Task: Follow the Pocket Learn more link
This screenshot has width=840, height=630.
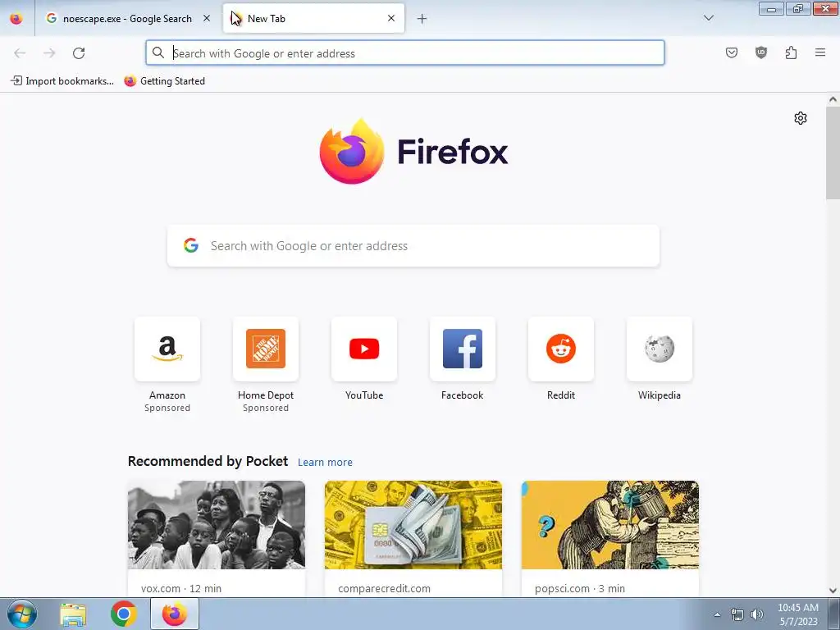Action: coord(325,463)
